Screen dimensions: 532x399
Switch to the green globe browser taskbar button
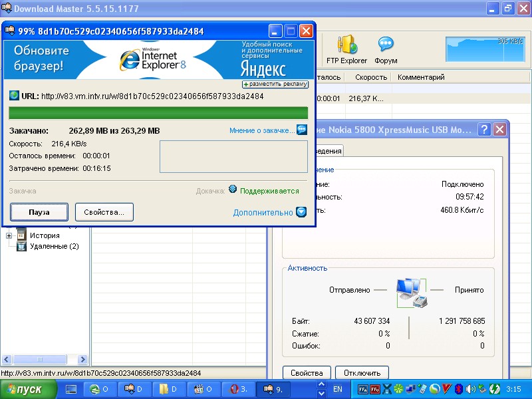(x=100, y=389)
